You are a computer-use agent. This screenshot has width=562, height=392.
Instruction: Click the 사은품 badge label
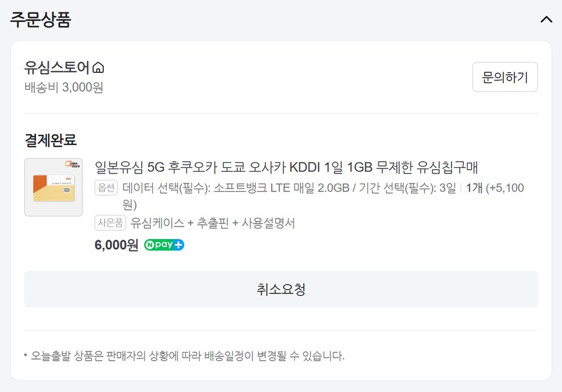click(111, 223)
